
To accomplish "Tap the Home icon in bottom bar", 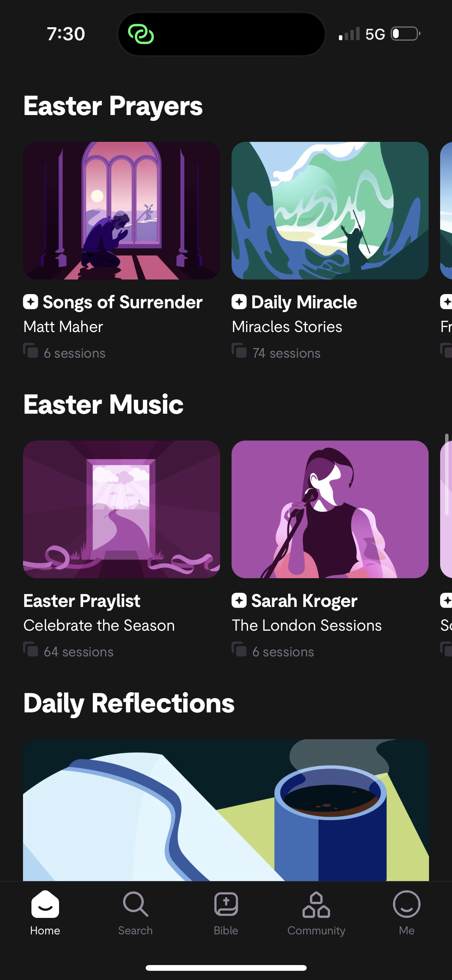I will click(x=45, y=905).
